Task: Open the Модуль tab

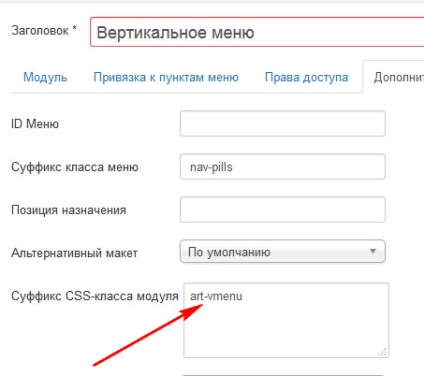Action: (45, 77)
